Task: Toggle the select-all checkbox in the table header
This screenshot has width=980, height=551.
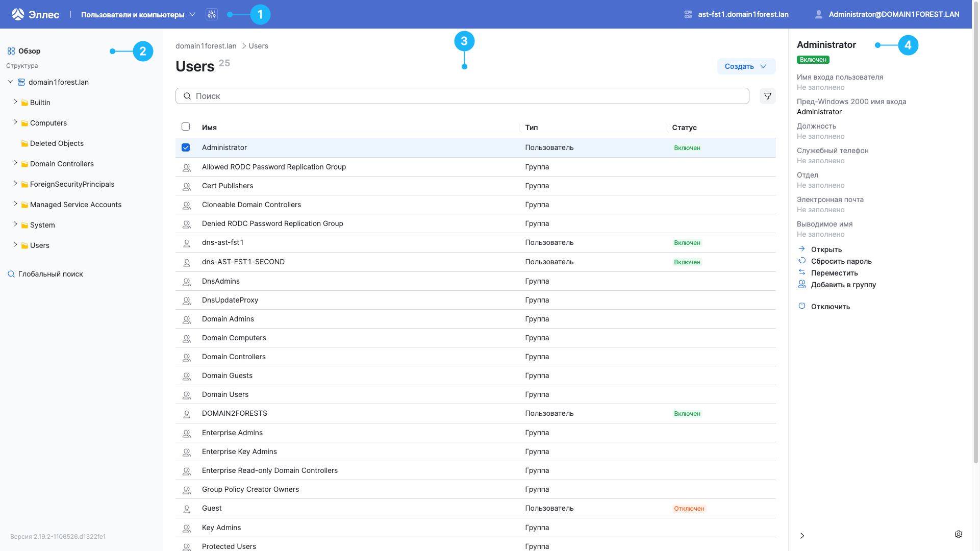Action: click(x=186, y=127)
